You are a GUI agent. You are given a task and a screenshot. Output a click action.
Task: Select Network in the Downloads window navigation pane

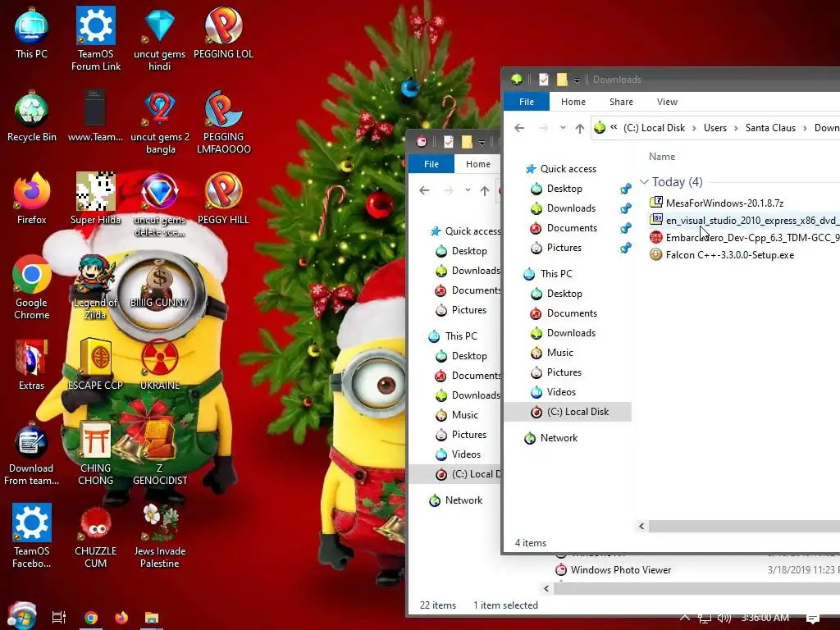pos(559,438)
